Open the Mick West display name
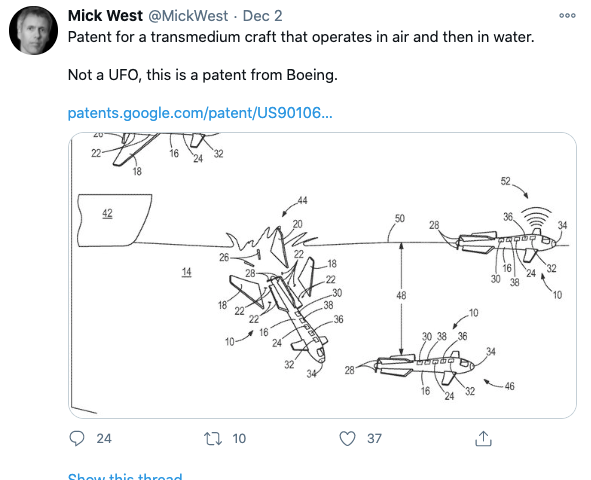The height and width of the screenshot is (480, 591). pyautogui.click(x=105, y=16)
